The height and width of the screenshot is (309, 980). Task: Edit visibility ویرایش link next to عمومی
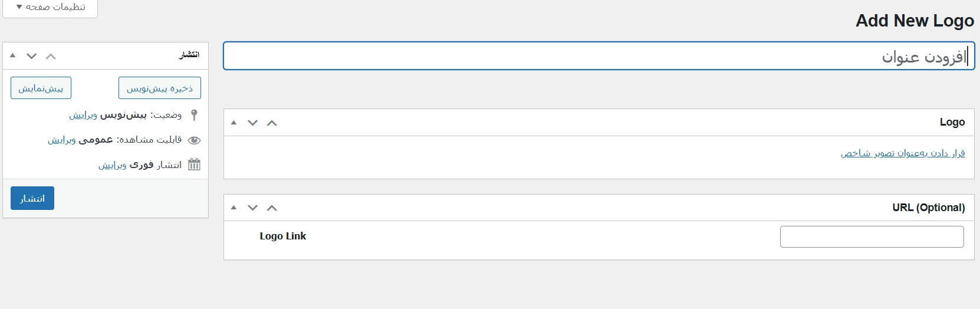(x=62, y=140)
